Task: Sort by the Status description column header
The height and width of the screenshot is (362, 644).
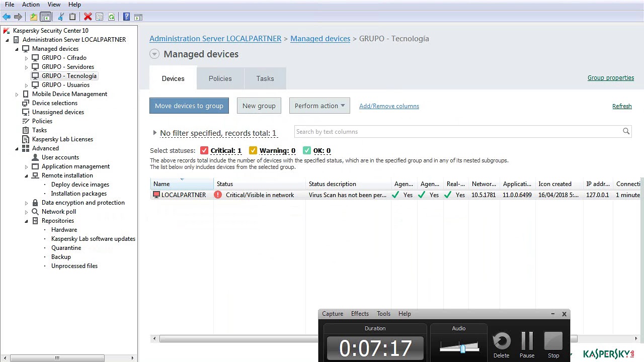Action: tap(348, 184)
